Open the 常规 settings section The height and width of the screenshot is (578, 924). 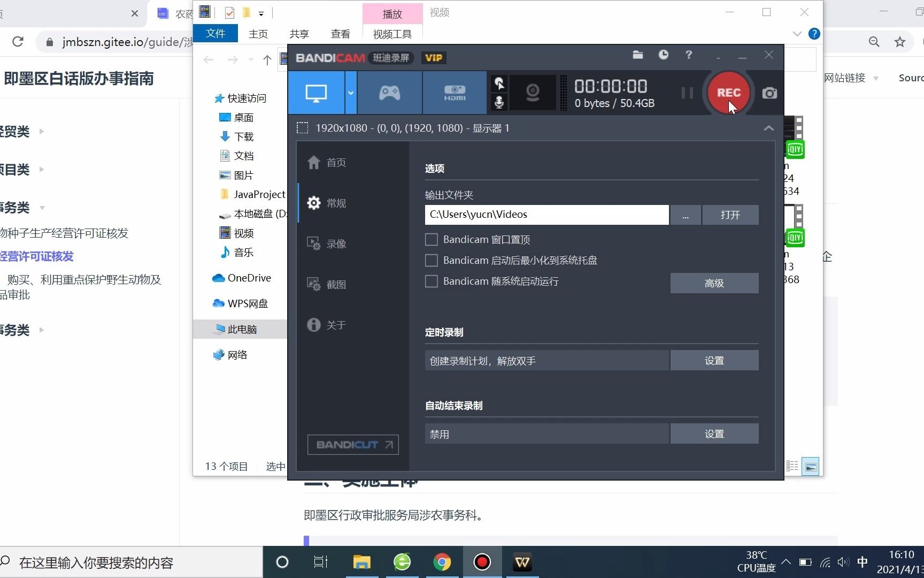click(326, 203)
